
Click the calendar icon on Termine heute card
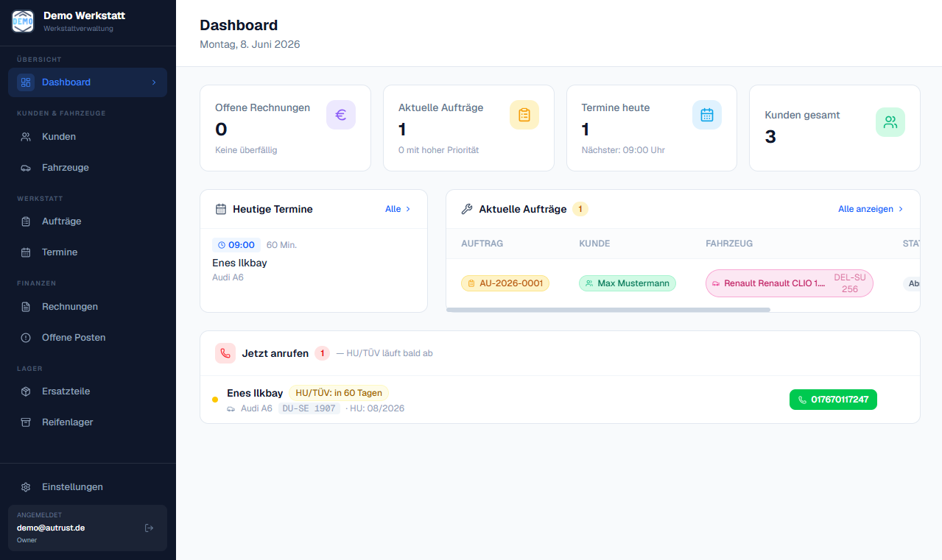[x=707, y=115]
